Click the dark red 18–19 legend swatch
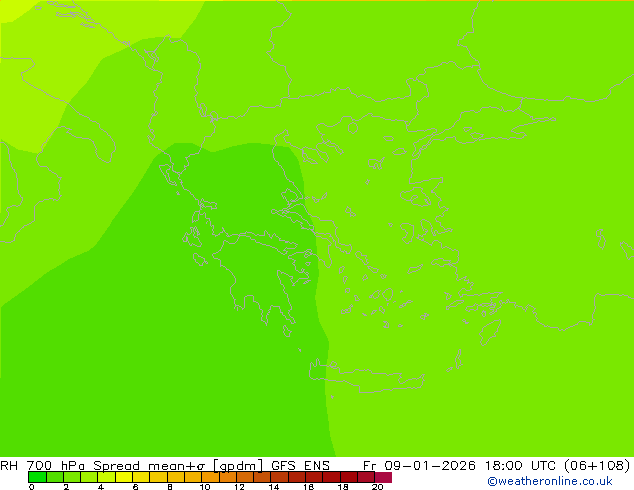634x490 pixels. 349,477
